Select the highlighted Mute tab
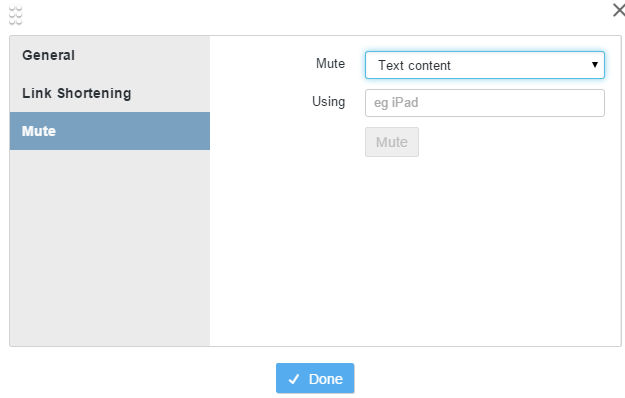Viewport: 625px width, 398px height. [x=110, y=131]
